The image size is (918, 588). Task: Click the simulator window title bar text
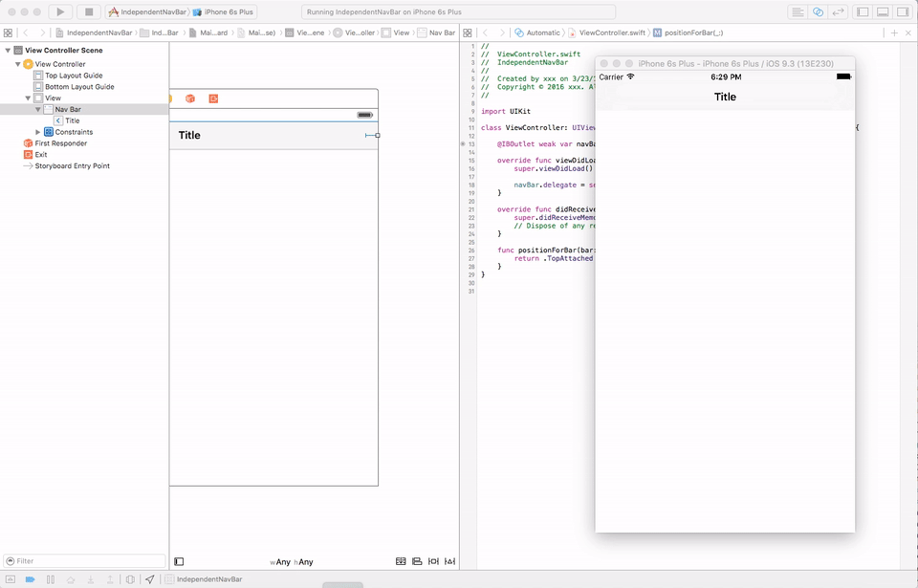tap(736, 64)
